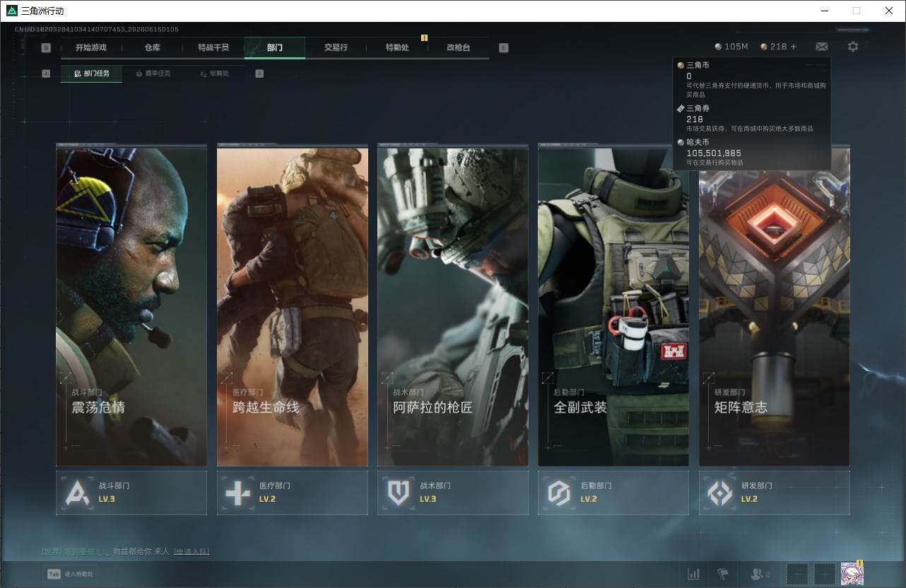The image size is (906, 588).
Task: Minimize the 三角洲行动 window
Action: 825,11
